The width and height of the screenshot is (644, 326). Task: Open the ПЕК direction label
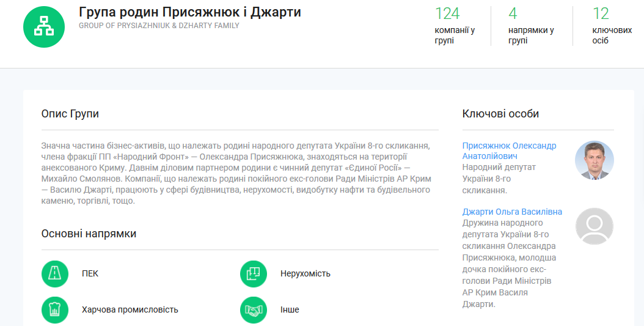coord(90,273)
